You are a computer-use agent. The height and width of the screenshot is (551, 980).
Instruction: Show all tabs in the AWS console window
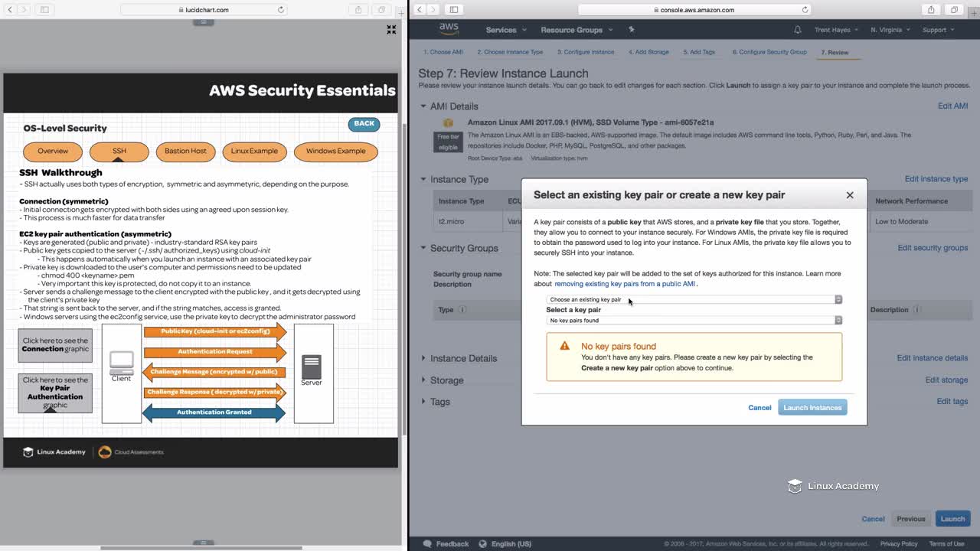point(954,10)
